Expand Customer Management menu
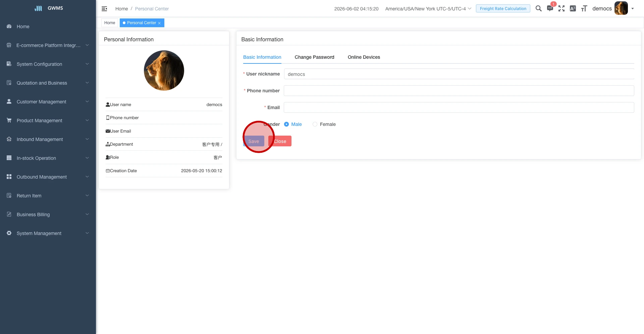 pos(87,101)
